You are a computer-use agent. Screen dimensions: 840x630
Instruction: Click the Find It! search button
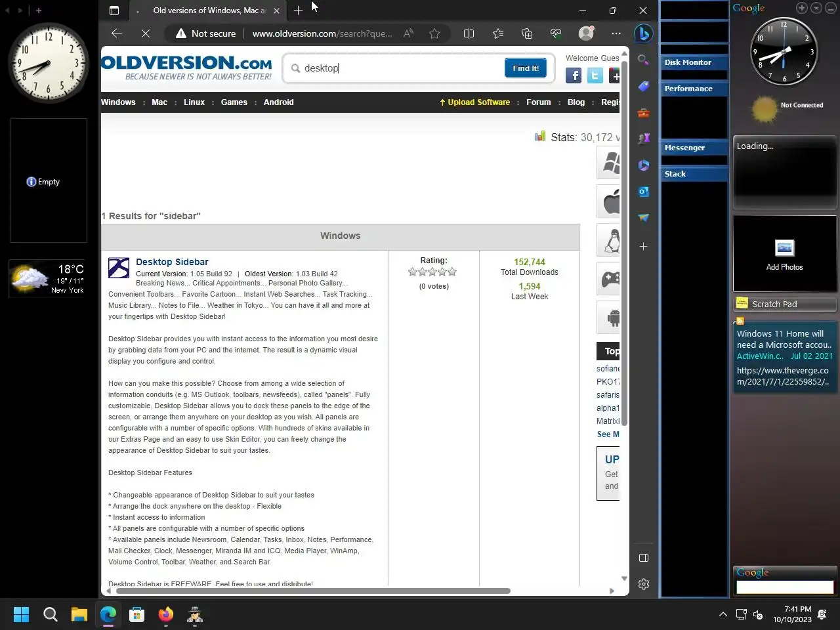(526, 68)
